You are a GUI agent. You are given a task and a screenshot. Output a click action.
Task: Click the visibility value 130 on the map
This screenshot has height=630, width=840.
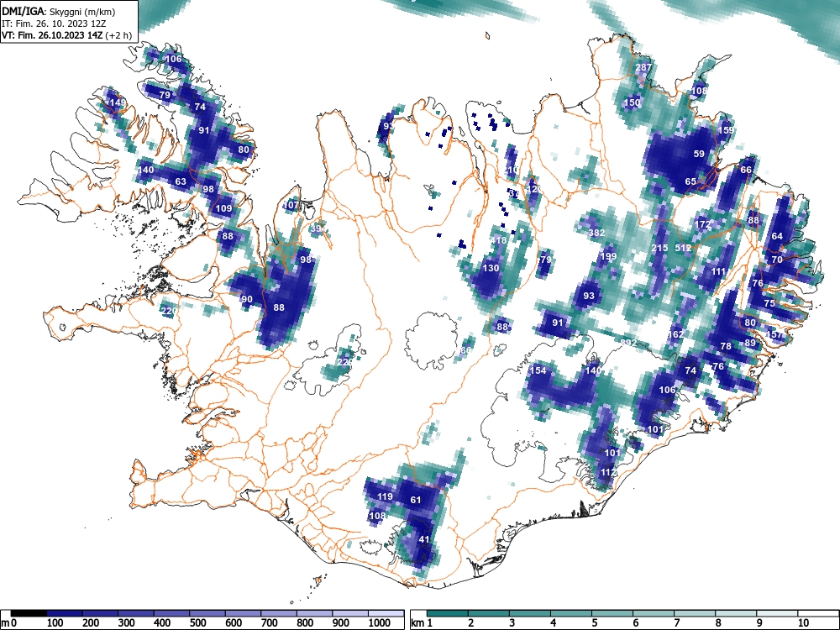click(491, 268)
